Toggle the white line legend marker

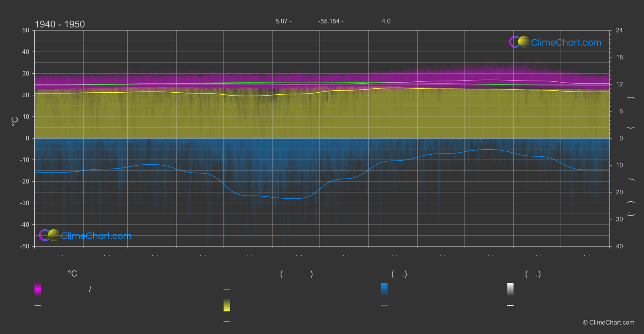point(511,306)
